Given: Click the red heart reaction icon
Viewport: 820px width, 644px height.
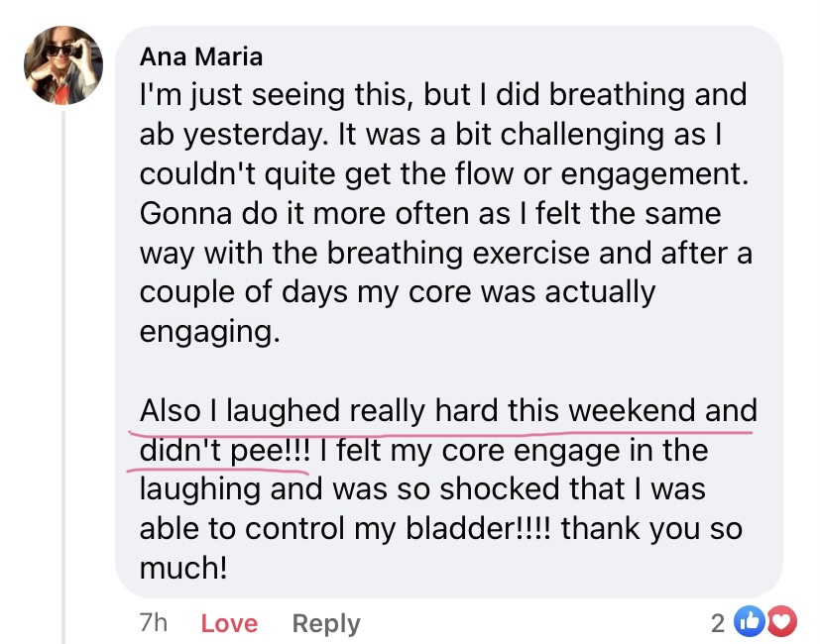Looking at the screenshot, I should [x=782, y=622].
